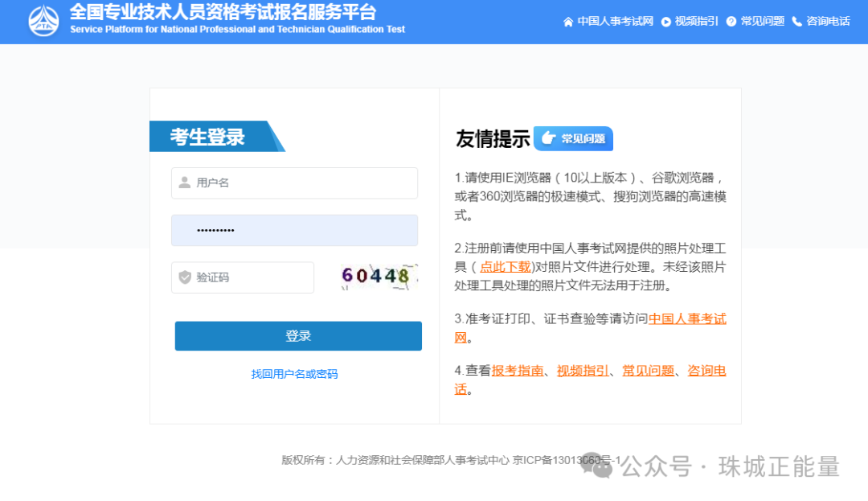Click the user icon in username field
868x501 pixels.
click(185, 183)
